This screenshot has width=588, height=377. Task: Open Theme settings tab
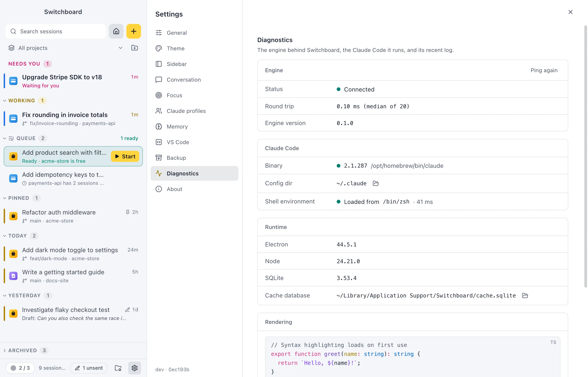pyautogui.click(x=195, y=48)
